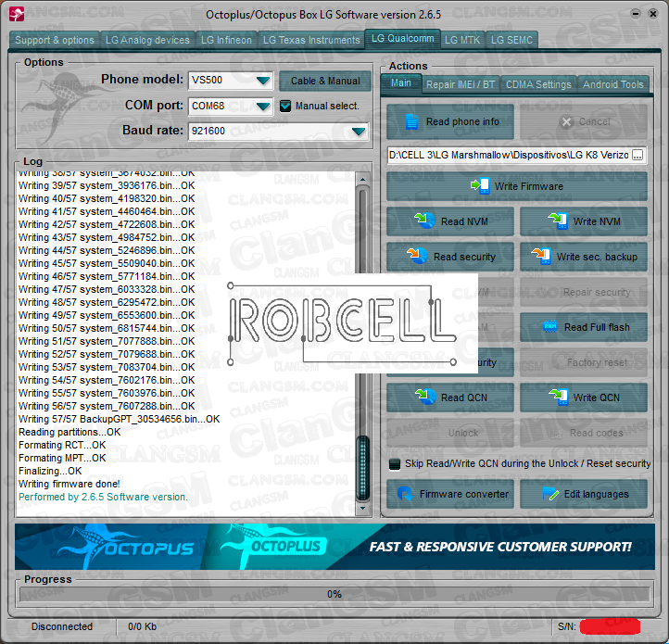Click 'Performed by 2.6.5 Software version' line
Viewport: 669px width, 644px height.
103,497
